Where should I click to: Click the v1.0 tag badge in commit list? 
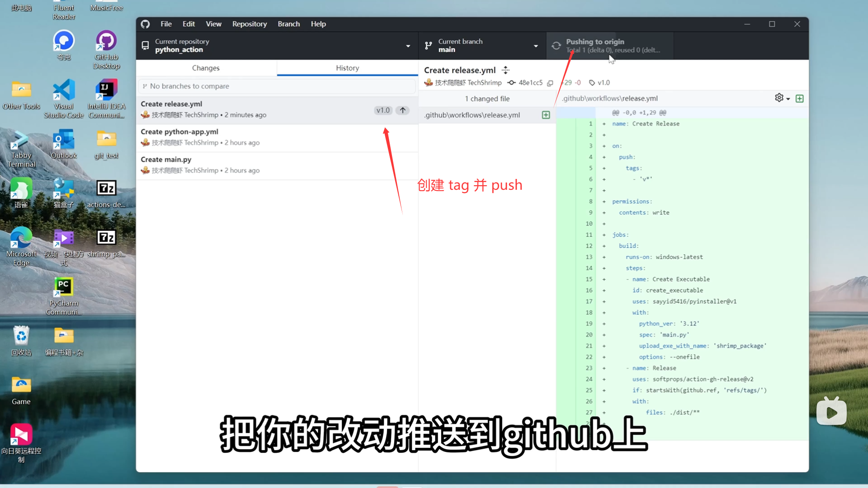(383, 110)
